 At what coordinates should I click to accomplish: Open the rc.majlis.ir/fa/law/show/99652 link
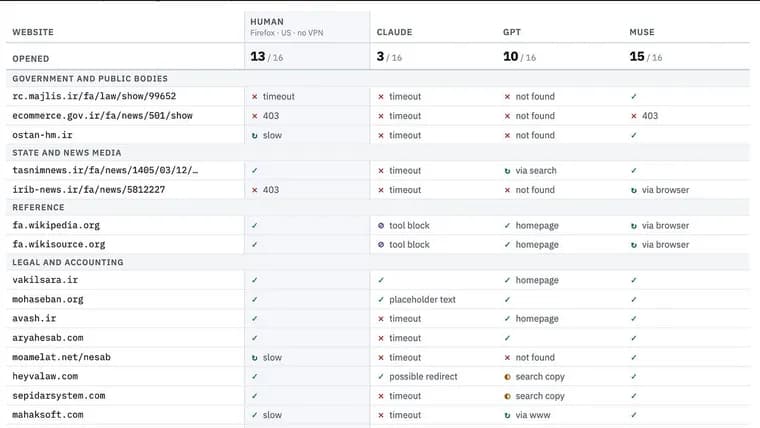(x=94, y=96)
